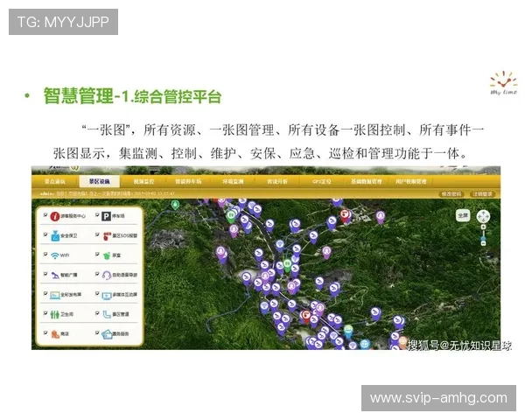Click the multimedia interactive screen icon

tap(107, 295)
